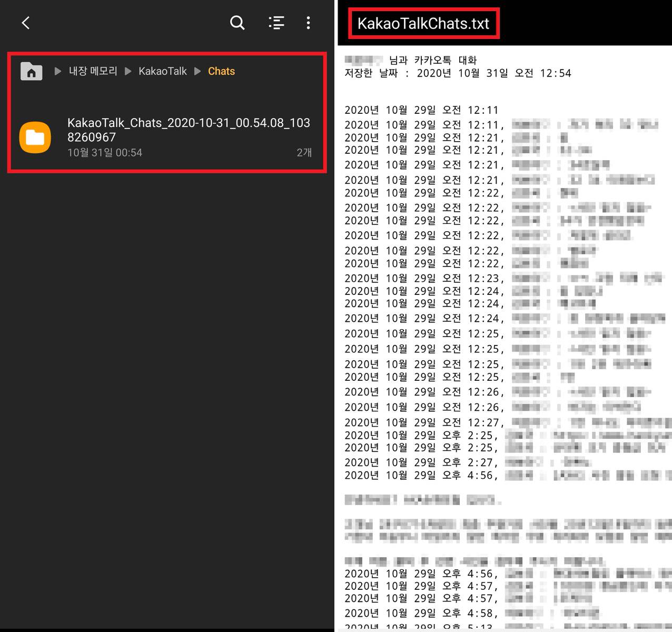The width and height of the screenshot is (672, 632).
Task: Open the KakaoTalk breadcrumb folder
Action: 163,71
